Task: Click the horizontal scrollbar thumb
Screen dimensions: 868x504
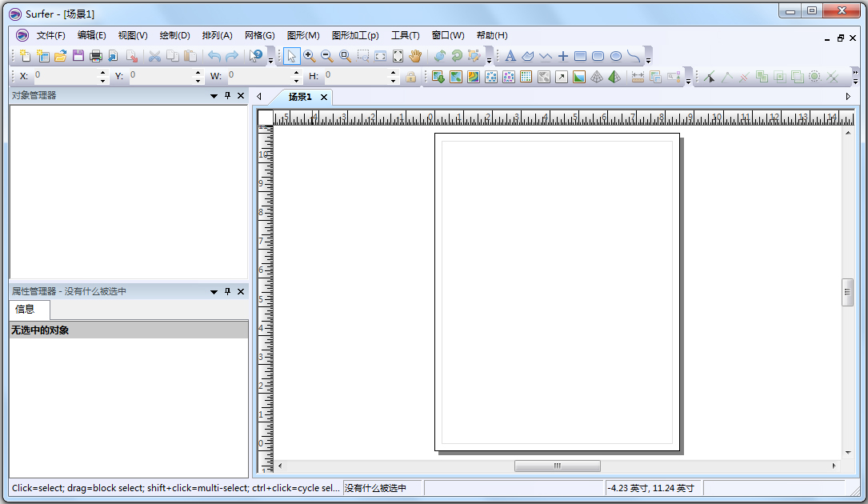Action: (x=558, y=466)
